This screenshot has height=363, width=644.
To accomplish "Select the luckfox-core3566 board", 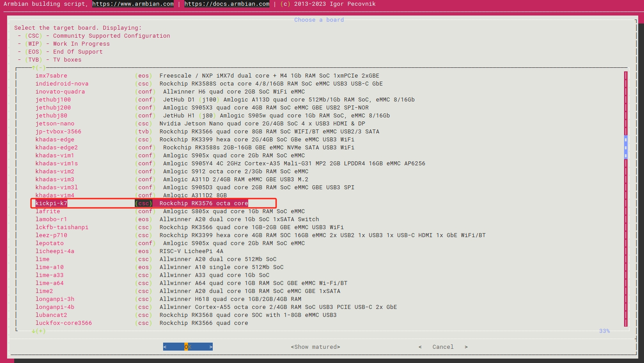I will click(x=63, y=323).
